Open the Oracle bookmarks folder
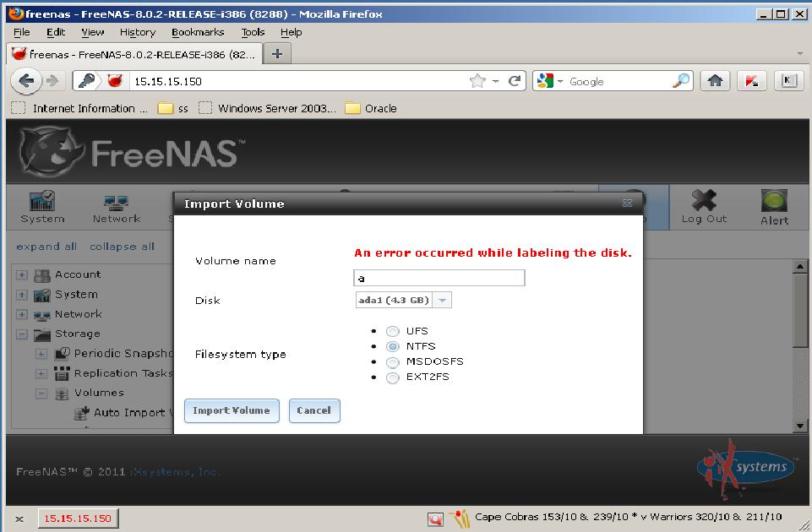This screenshot has height=532, width=812. click(371, 108)
